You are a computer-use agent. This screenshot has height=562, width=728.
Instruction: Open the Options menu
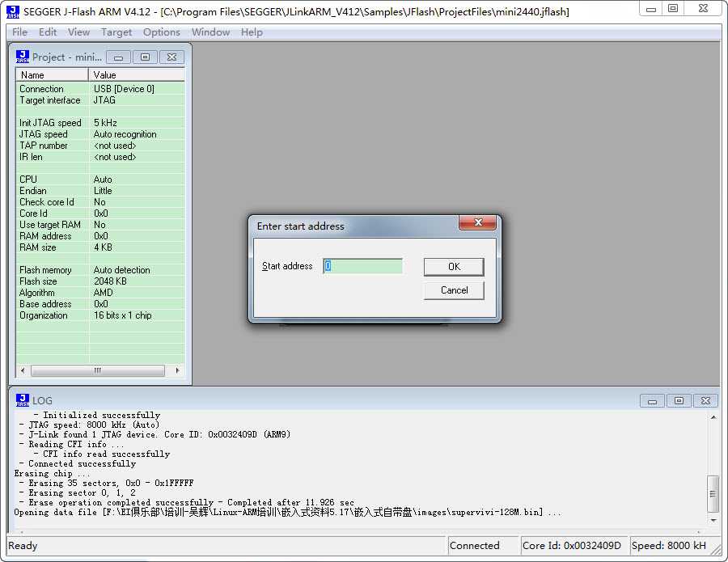[x=161, y=32]
